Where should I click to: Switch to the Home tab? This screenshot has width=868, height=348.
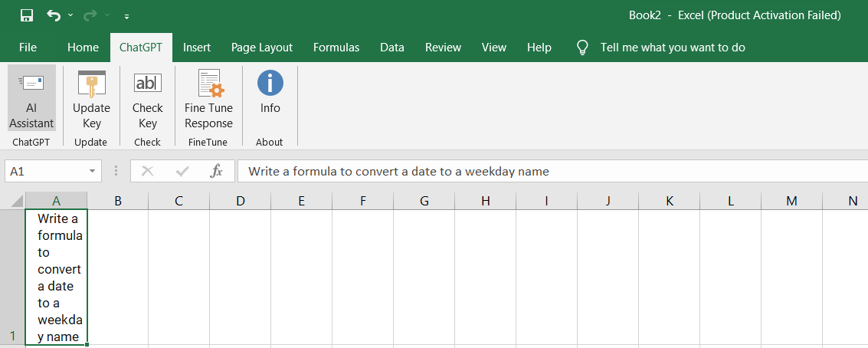[83, 48]
